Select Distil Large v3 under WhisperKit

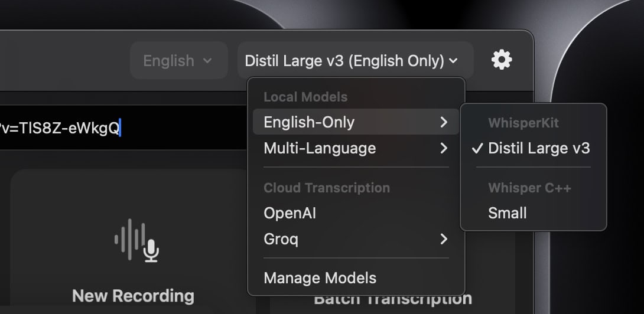point(538,148)
